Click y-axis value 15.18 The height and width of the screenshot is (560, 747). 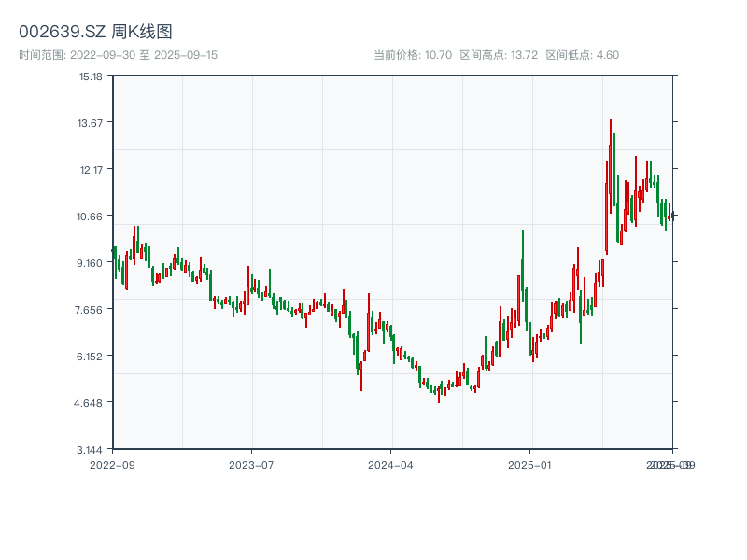point(91,77)
